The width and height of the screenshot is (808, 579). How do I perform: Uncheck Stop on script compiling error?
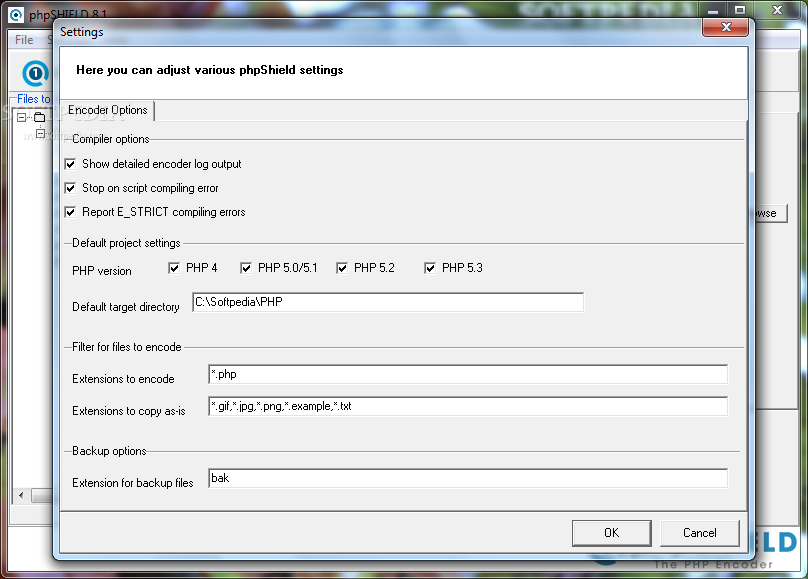[x=71, y=188]
